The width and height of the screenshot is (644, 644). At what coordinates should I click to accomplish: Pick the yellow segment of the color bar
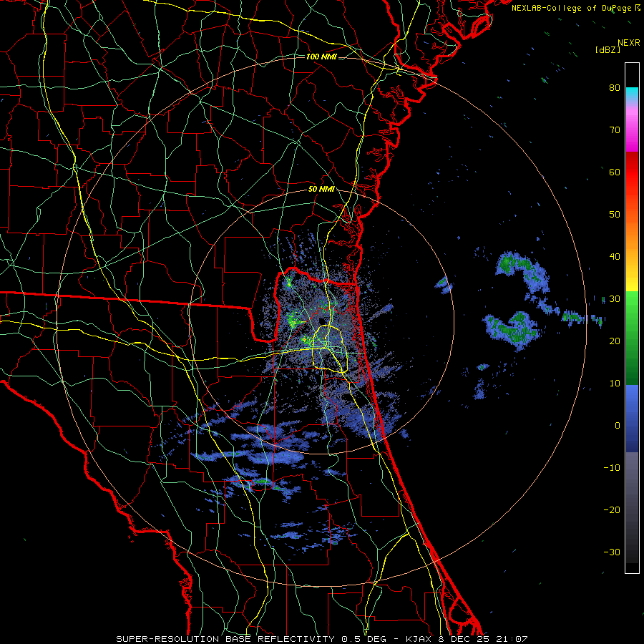[632, 279]
